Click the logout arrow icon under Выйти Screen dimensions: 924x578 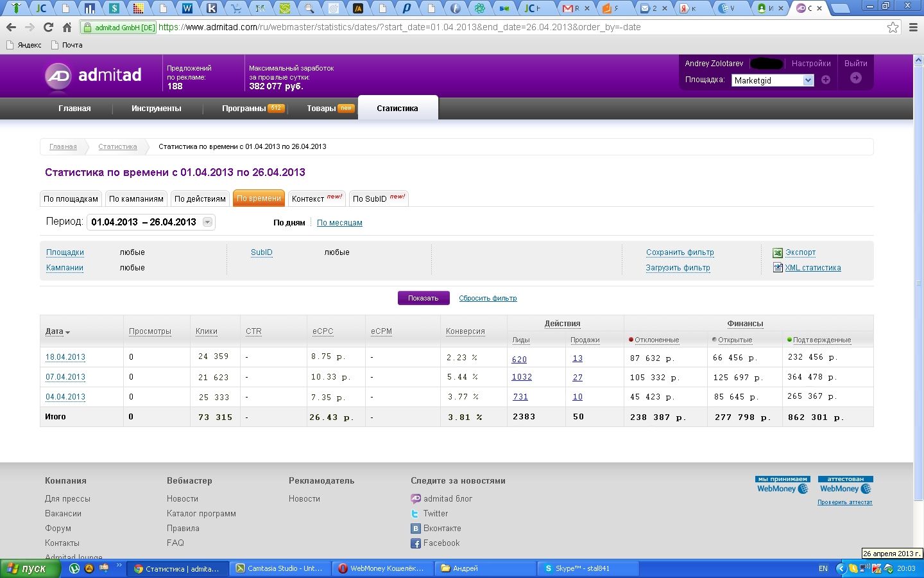(x=855, y=78)
